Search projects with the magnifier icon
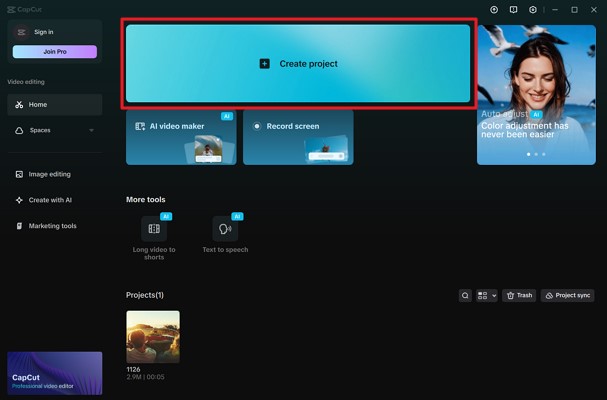Screen dimensions: 607x400 tap(465, 296)
